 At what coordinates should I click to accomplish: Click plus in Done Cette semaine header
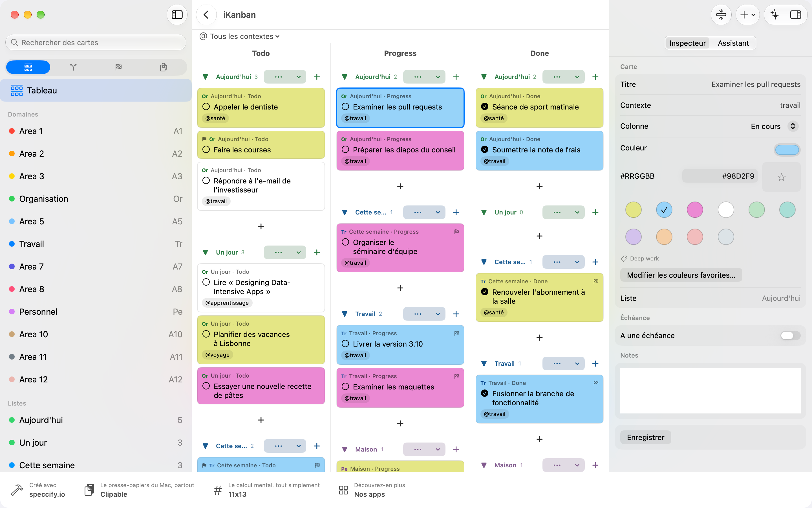click(595, 262)
